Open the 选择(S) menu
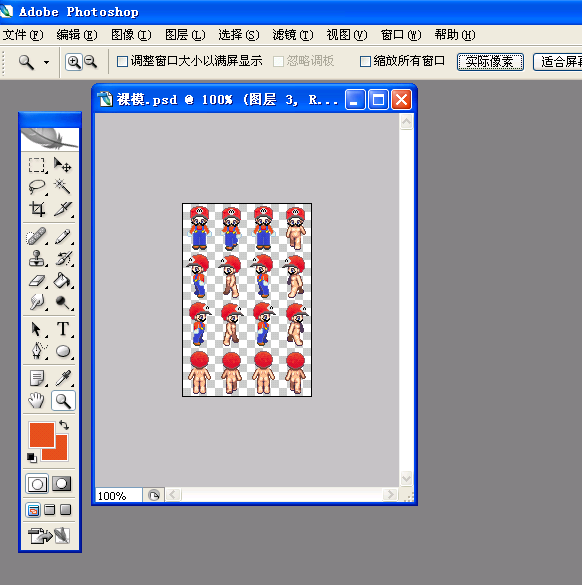The width and height of the screenshot is (582, 585). point(239,35)
